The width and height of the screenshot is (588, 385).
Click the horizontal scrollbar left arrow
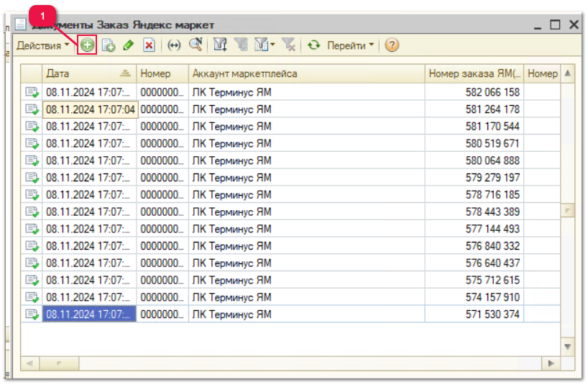30,363
